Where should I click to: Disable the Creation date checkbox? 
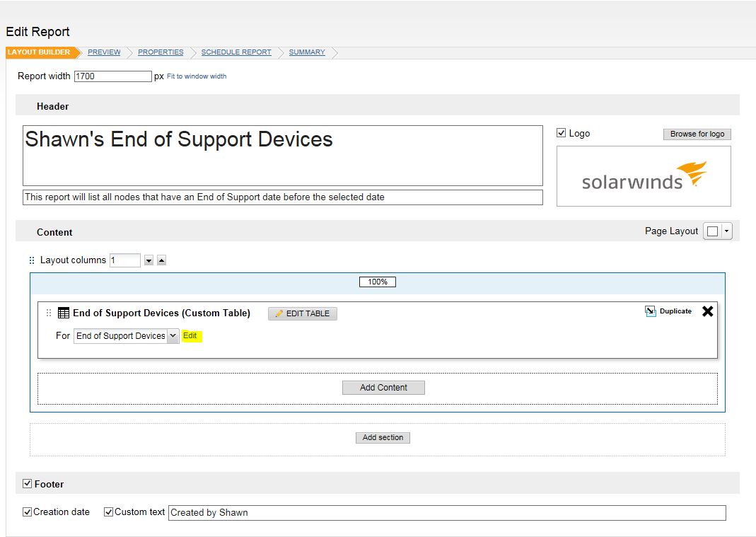point(27,512)
